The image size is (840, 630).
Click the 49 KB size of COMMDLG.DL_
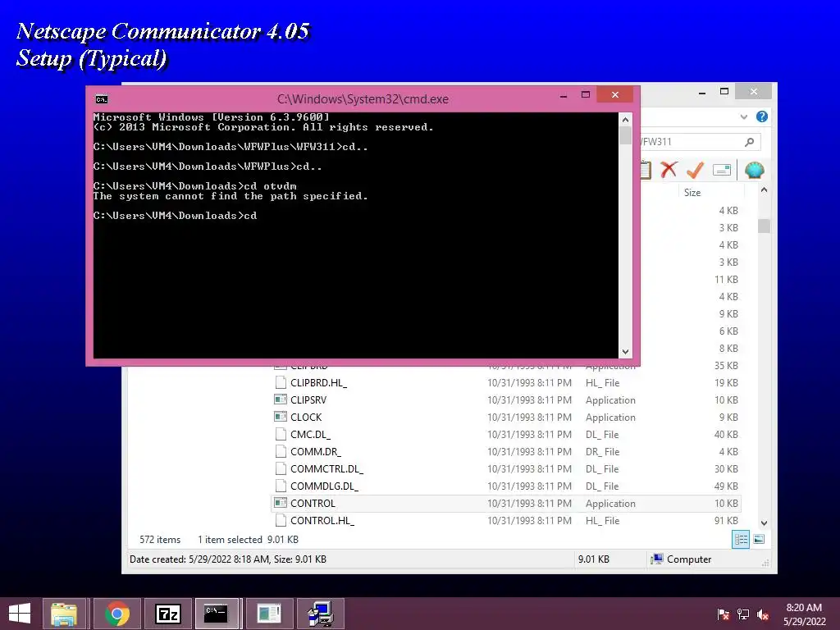726,486
